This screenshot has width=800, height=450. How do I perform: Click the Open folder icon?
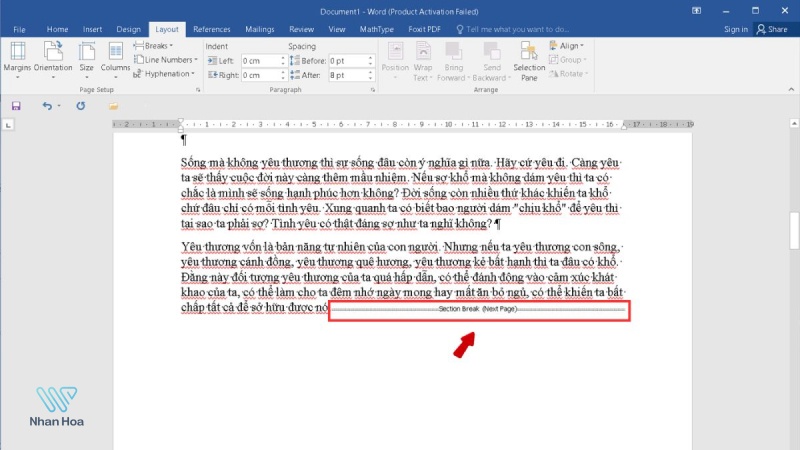[x=113, y=106]
